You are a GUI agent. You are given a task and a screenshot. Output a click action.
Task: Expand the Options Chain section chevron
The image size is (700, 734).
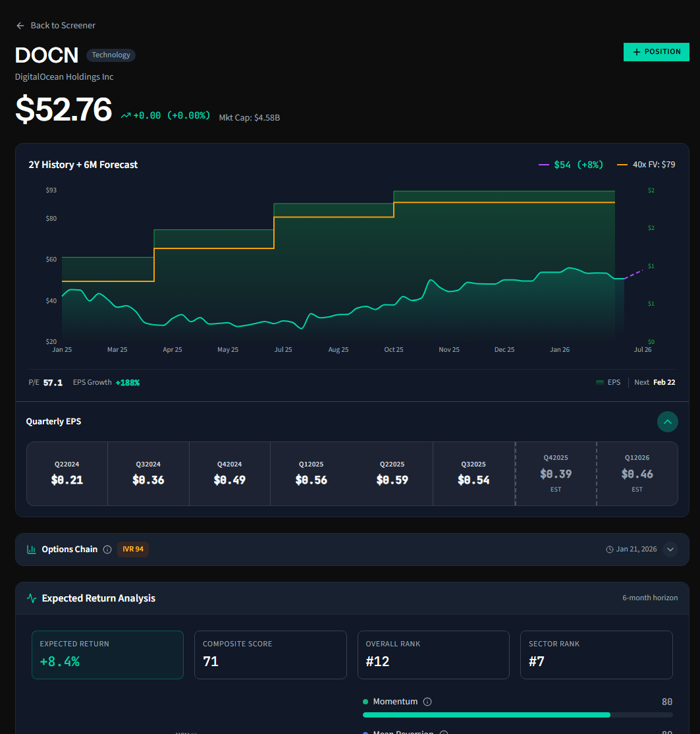coord(670,549)
